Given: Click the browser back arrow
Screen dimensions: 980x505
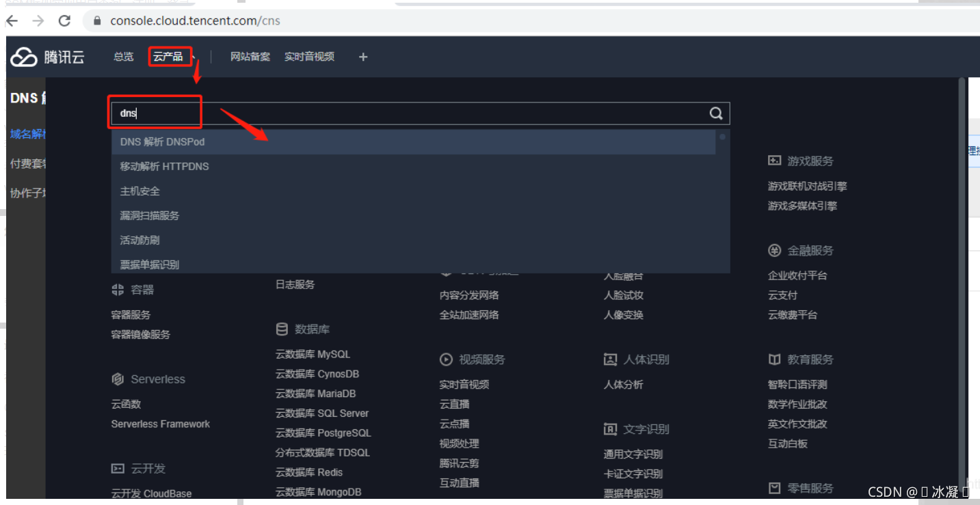Looking at the screenshot, I should pos(12,21).
